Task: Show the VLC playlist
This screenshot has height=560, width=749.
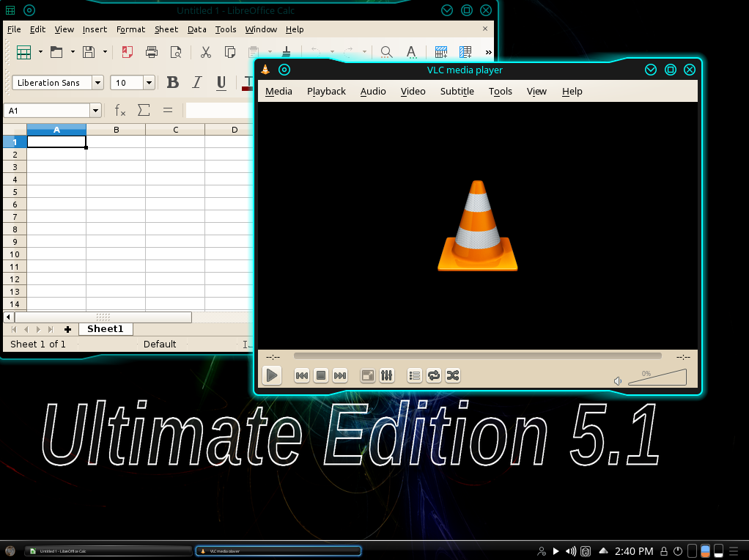Action: pos(415,376)
